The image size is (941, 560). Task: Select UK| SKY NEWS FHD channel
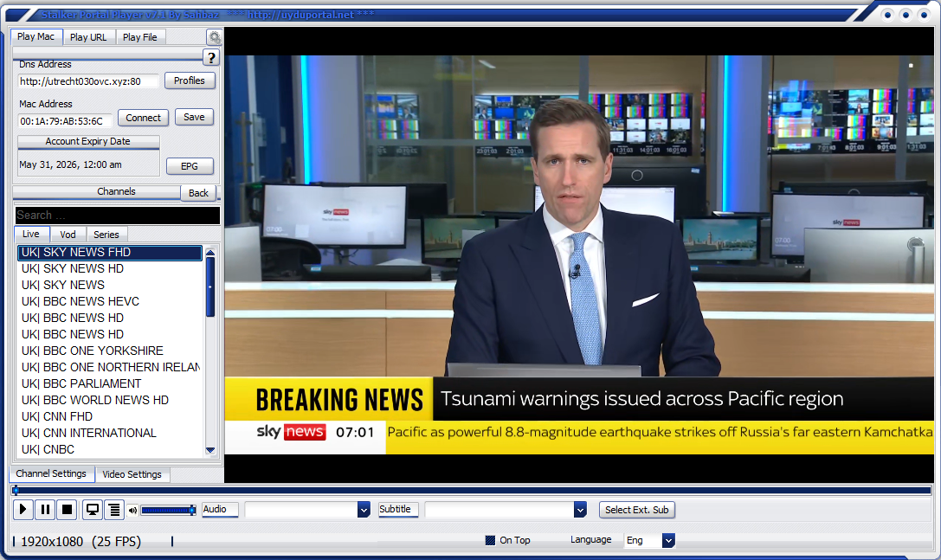pos(110,252)
